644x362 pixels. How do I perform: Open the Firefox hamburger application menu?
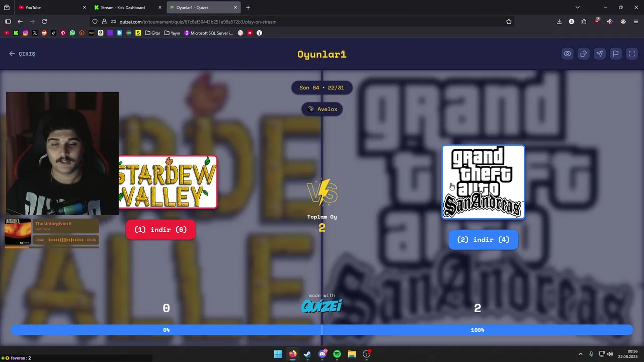click(x=636, y=22)
